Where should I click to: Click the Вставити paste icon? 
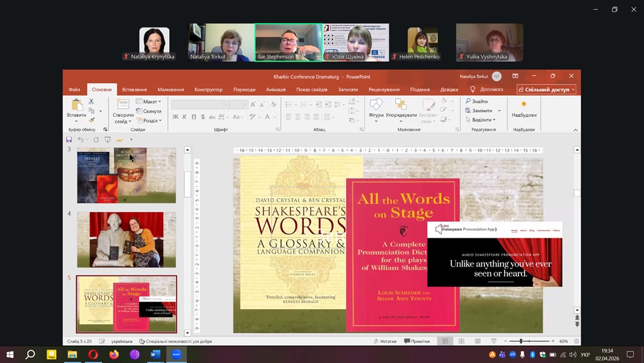77,105
